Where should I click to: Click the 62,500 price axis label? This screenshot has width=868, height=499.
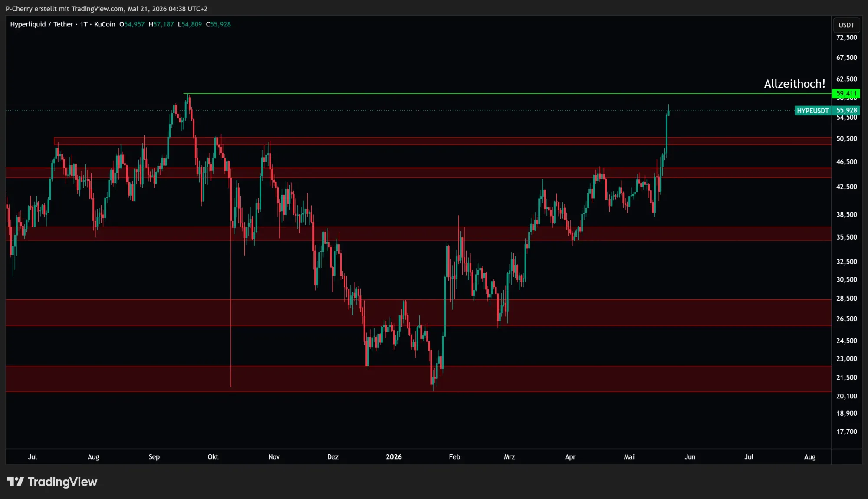(846, 79)
